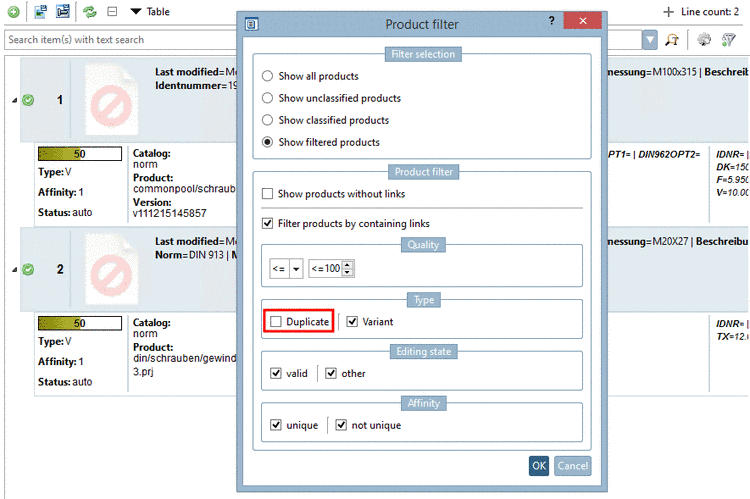
Task: Open the Table view dropdown
Action: [x=150, y=11]
